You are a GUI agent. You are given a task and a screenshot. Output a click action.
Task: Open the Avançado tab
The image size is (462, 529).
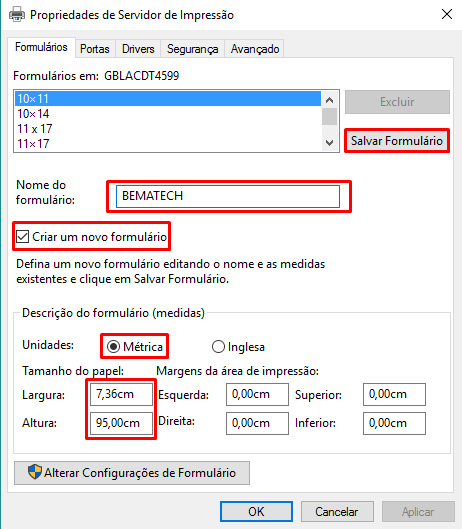tap(255, 49)
